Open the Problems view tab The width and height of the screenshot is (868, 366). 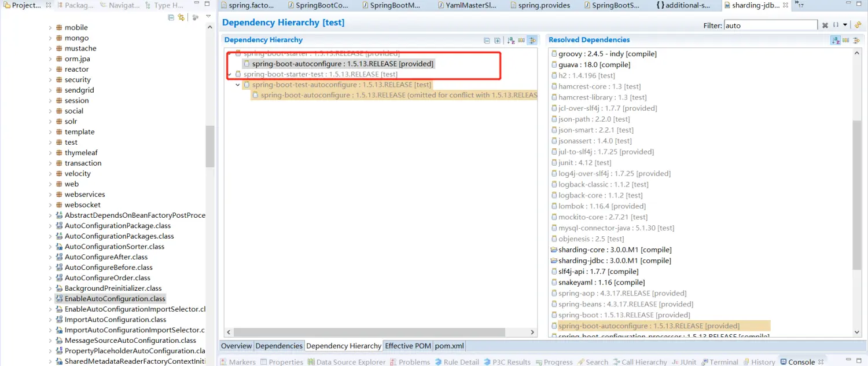(410, 362)
